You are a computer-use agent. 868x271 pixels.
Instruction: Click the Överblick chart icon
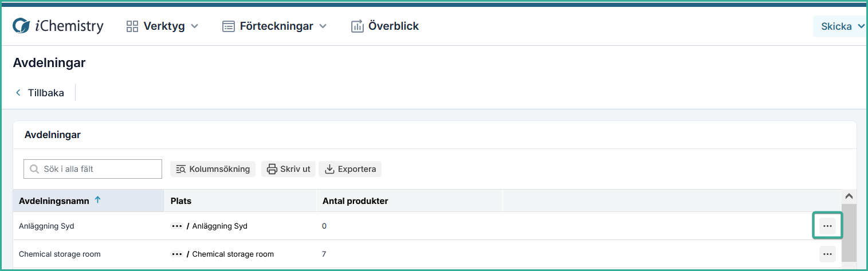[358, 26]
